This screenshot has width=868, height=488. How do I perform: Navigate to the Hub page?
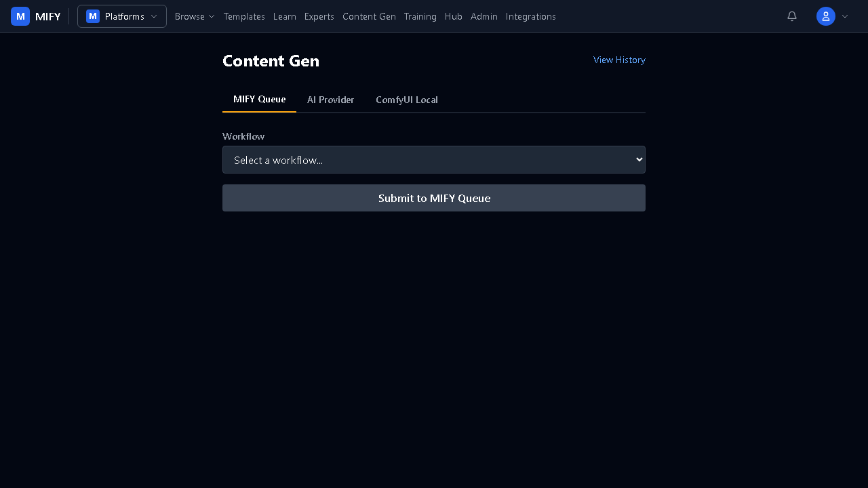[453, 16]
